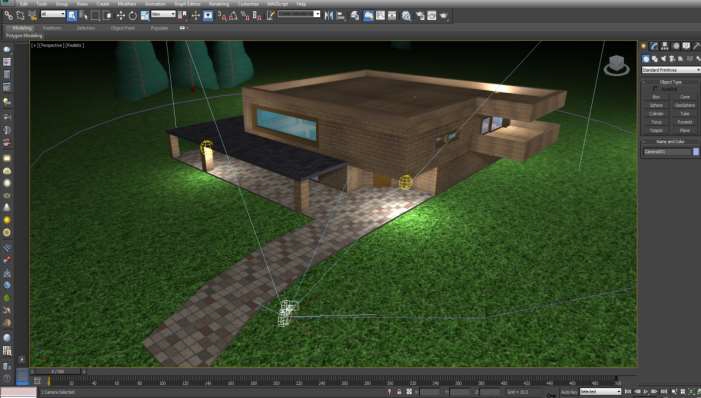The image size is (701, 398).
Task: Click the GeoSphere primitive button
Action: [685, 106]
